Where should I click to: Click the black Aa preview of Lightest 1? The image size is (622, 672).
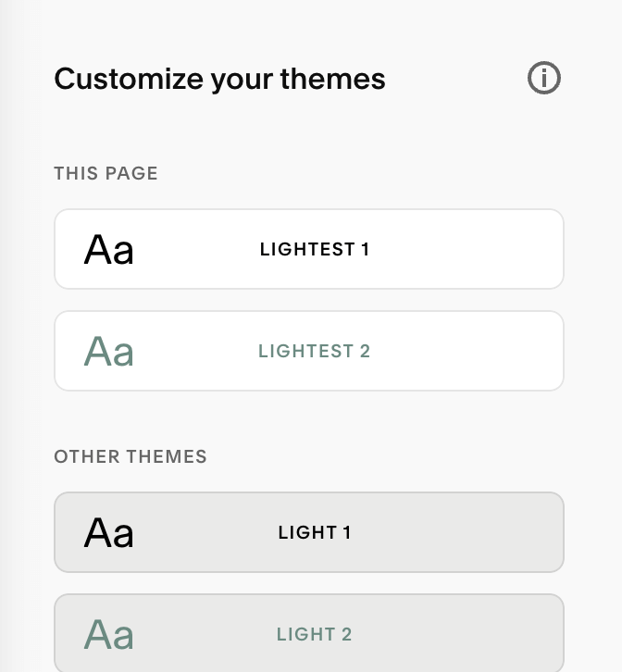point(109,250)
